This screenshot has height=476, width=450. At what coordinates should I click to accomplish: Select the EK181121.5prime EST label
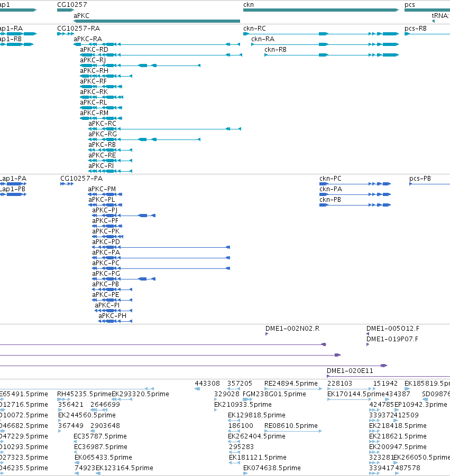258,458
